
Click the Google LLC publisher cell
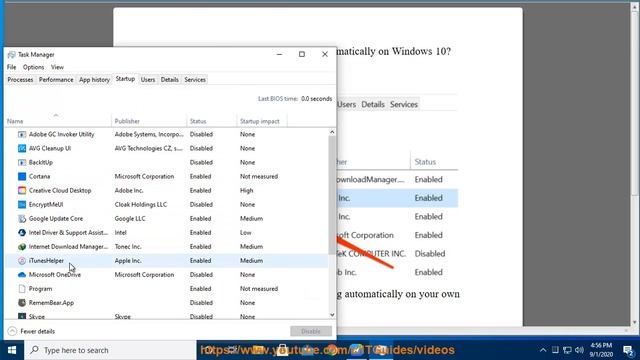tap(130, 218)
